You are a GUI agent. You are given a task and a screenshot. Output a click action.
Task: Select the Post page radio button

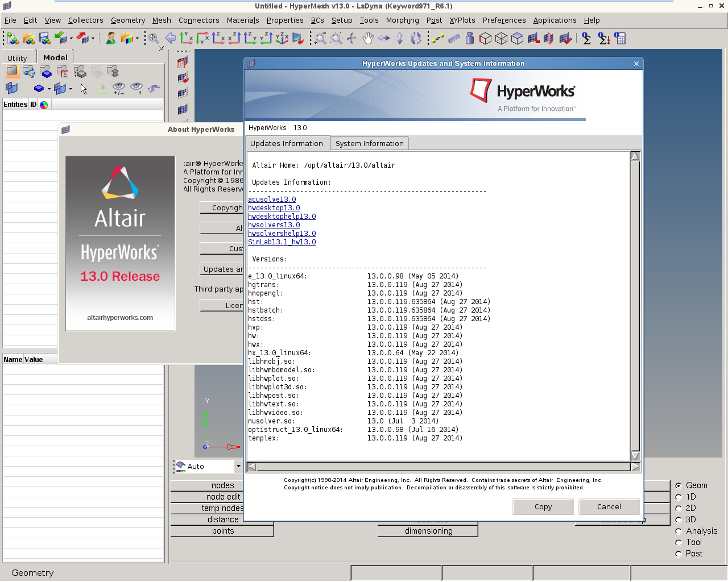point(679,554)
